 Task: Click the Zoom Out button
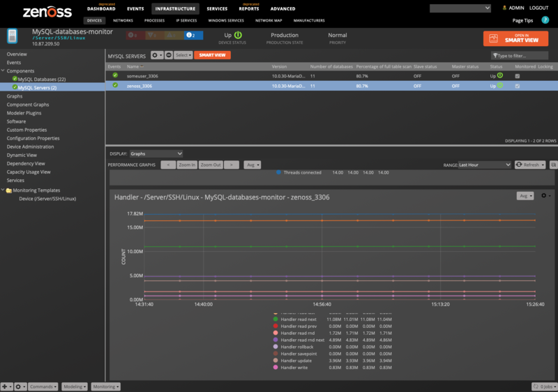coord(211,165)
